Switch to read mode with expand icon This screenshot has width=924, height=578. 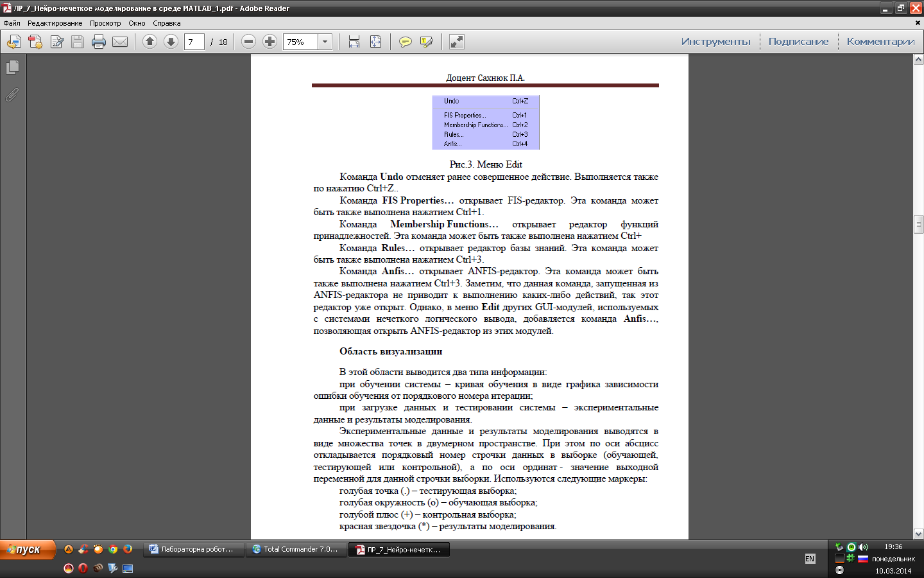[x=457, y=42]
